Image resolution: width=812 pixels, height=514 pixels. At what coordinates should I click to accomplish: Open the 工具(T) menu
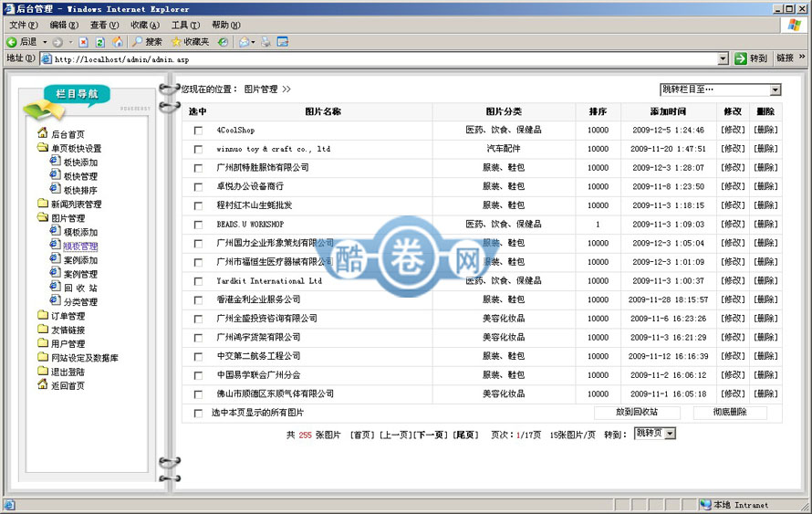click(x=185, y=25)
